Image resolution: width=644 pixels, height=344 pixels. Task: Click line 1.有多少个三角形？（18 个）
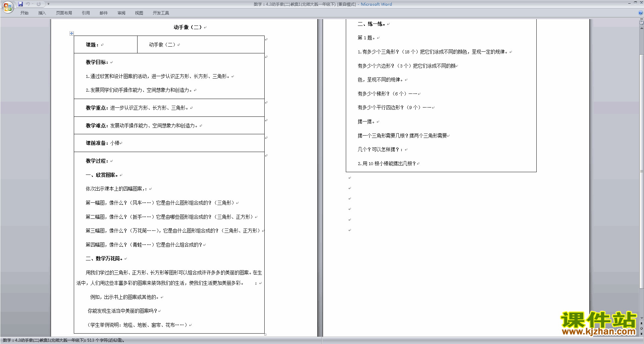(x=433, y=52)
